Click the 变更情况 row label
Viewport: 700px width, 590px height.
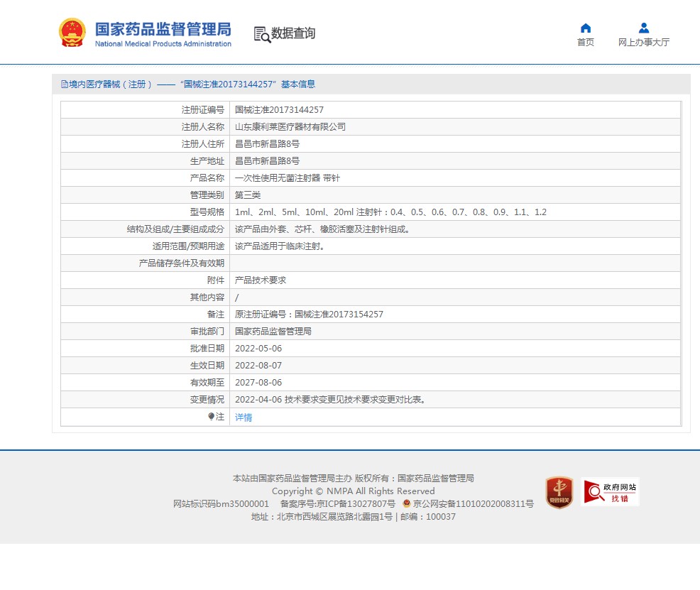tap(207, 400)
